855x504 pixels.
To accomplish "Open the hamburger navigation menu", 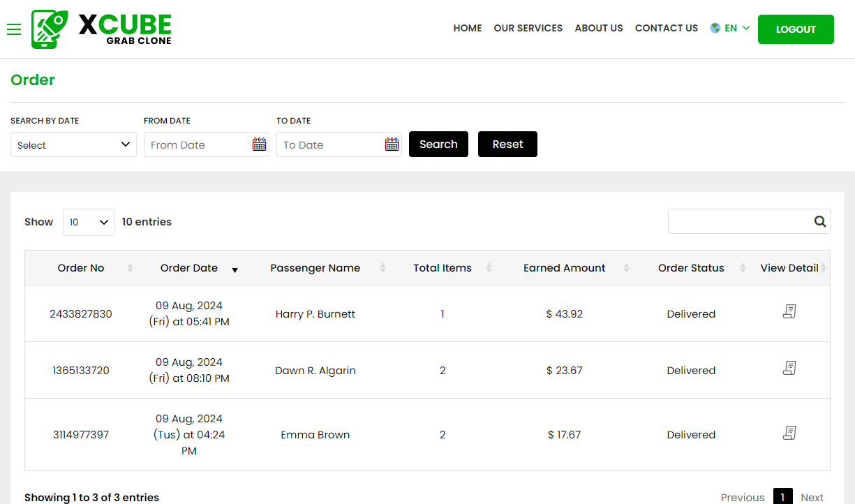I will coord(14,29).
